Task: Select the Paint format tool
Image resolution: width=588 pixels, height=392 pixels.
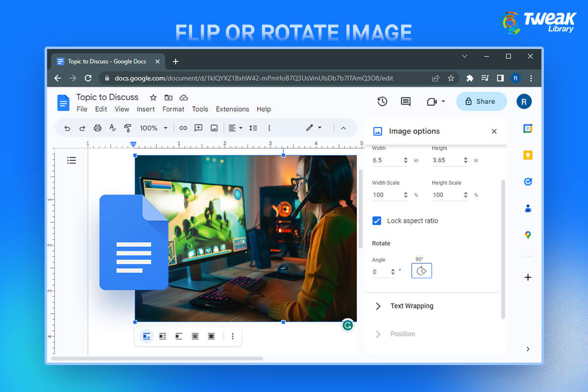Action: 127,128
